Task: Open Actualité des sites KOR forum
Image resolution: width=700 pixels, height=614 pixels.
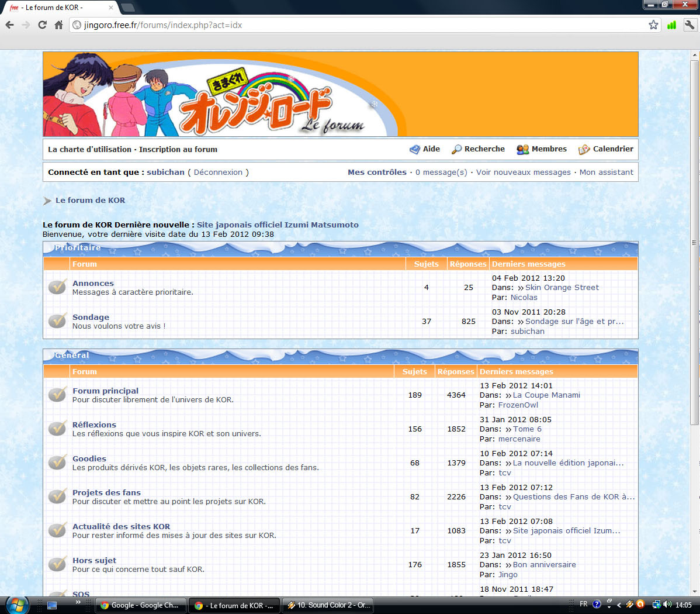Action: [x=121, y=526]
